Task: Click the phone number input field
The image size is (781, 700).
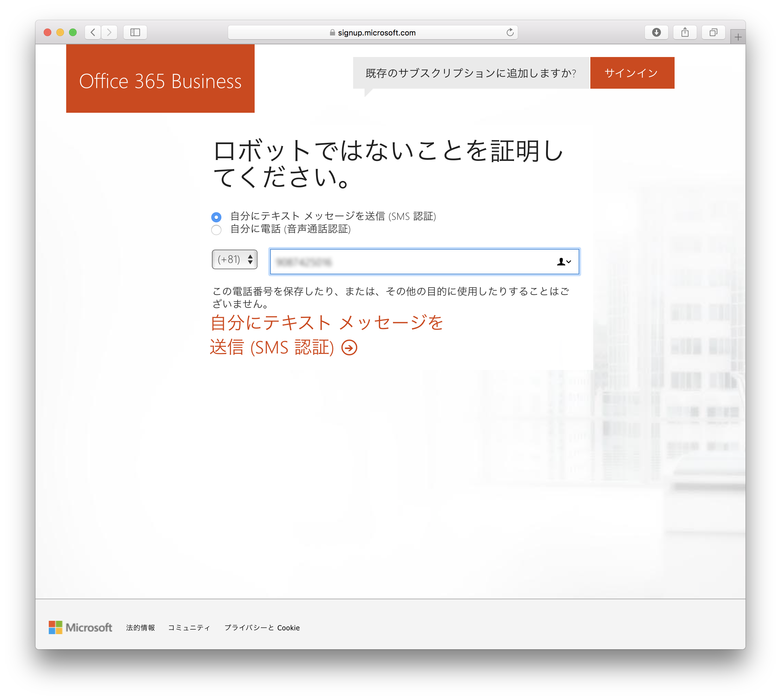Action: (424, 262)
